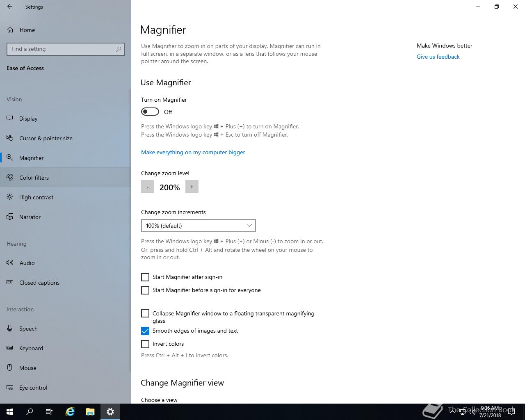
Task: Decrease zoom level with minus button
Action: (148, 187)
